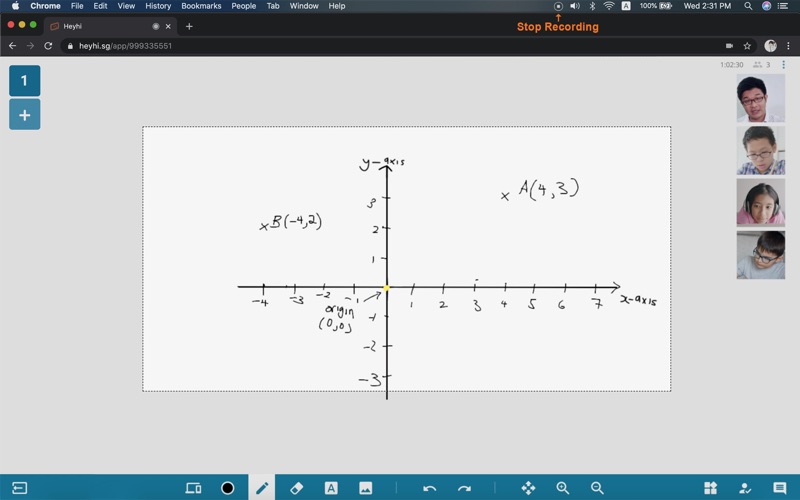The width and height of the screenshot is (800, 500).
Task: Open the insert image tool
Action: [x=366, y=488]
